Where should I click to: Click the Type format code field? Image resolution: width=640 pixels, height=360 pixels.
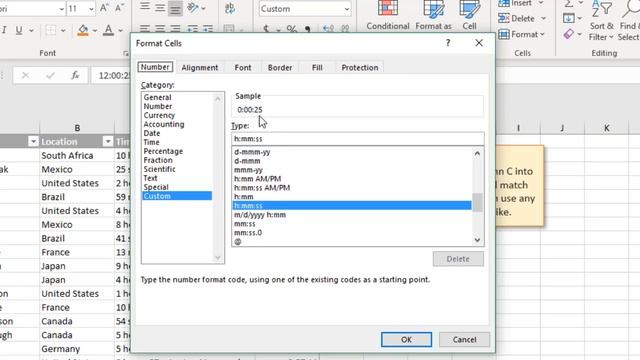358,139
